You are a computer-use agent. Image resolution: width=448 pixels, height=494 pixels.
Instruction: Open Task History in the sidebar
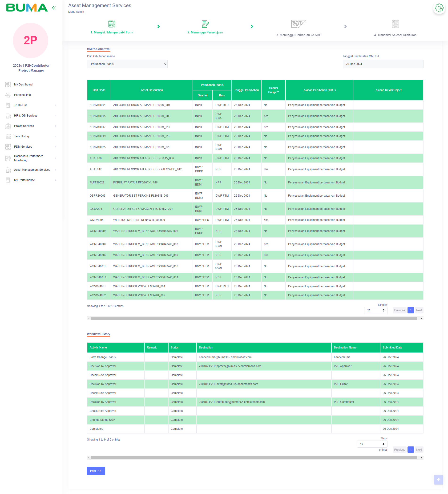click(22, 136)
